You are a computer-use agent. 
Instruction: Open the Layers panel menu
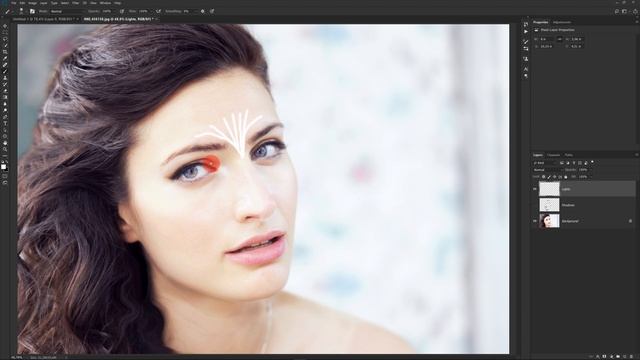636,155
